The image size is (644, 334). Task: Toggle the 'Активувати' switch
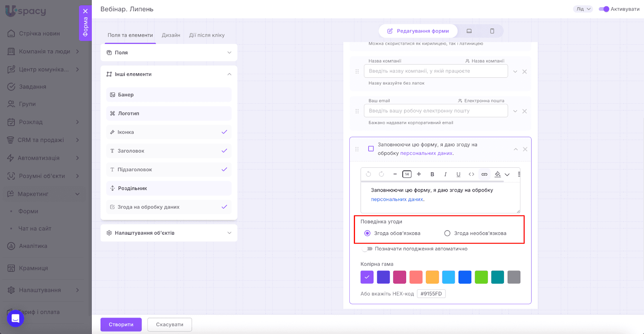(604, 9)
